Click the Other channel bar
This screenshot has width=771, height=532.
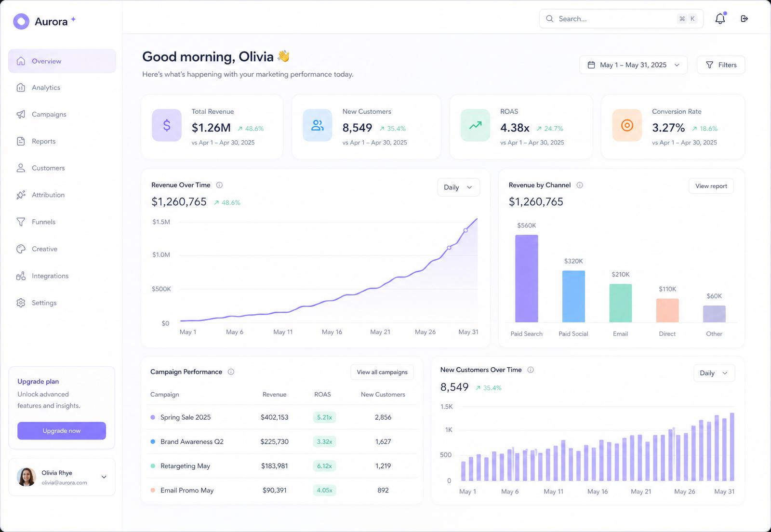click(x=714, y=314)
